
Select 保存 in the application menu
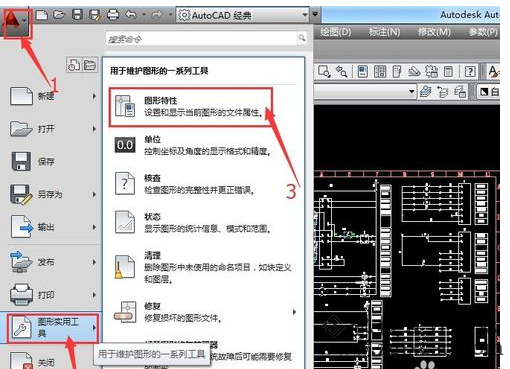coord(53,162)
